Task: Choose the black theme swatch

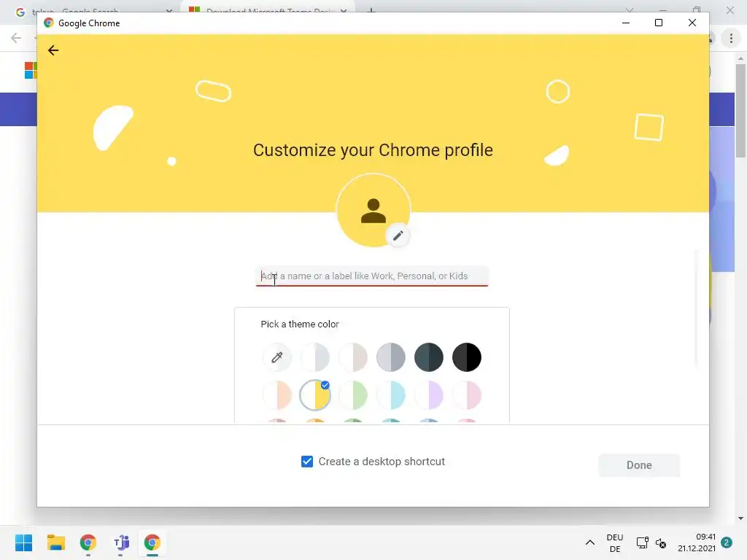Action: pyautogui.click(x=467, y=357)
